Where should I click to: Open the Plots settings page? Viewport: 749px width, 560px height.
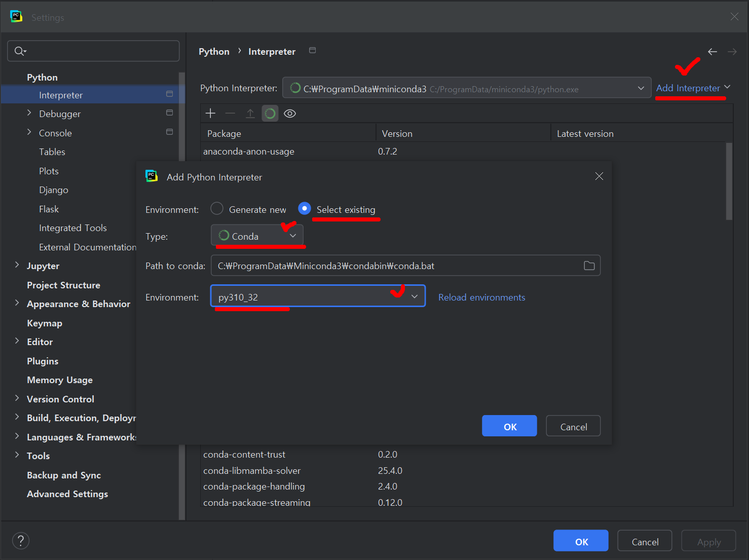point(49,171)
